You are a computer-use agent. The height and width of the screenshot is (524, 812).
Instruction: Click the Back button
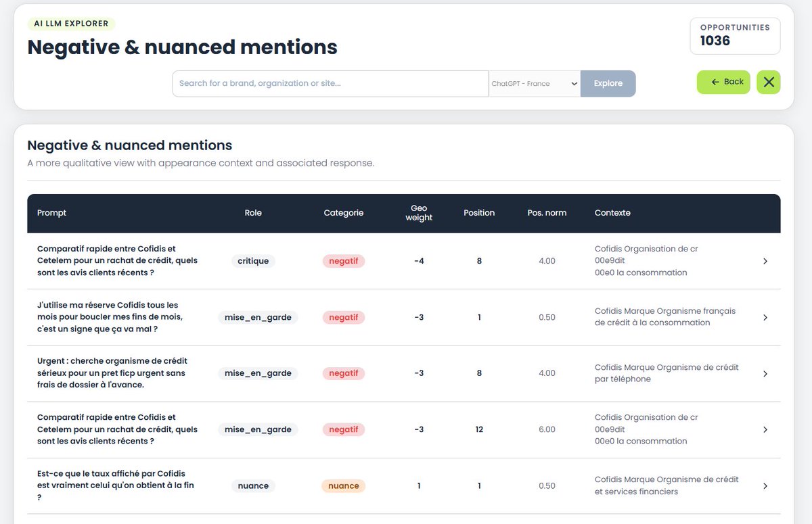723,82
